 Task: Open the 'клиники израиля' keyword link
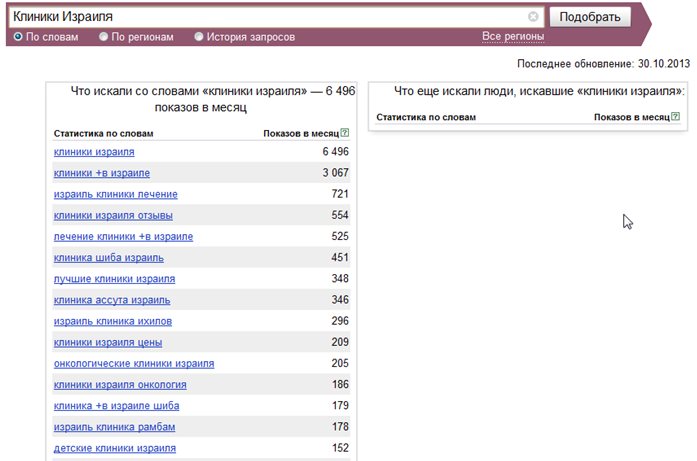click(x=94, y=152)
